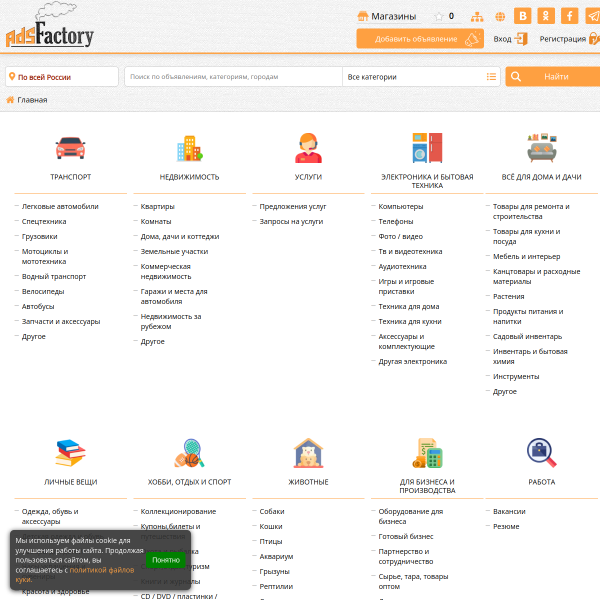The image size is (600, 600).
Task: Click the Хобби sports racket icon
Action: 189,453
